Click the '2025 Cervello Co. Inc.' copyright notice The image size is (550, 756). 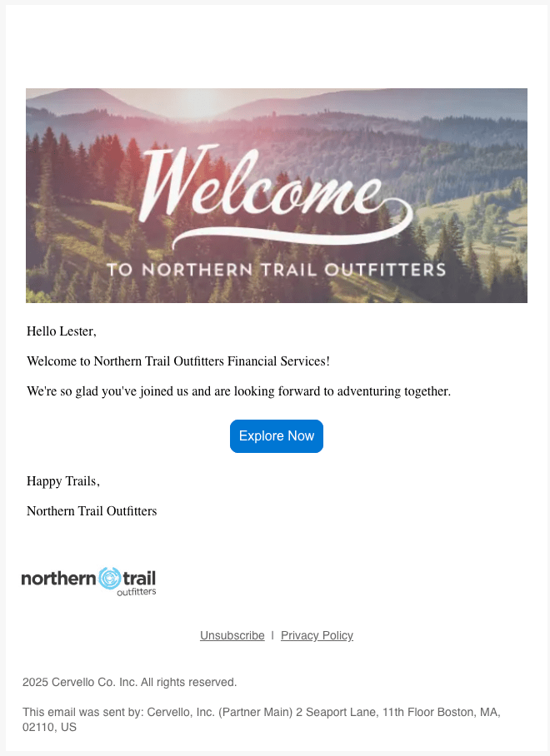[129, 682]
